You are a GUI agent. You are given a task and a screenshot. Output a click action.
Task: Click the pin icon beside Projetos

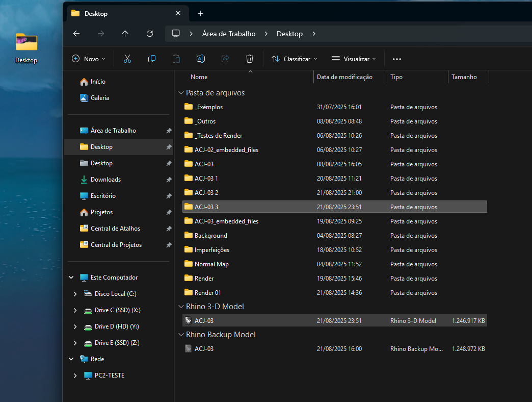pyautogui.click(x=169, y=212)
